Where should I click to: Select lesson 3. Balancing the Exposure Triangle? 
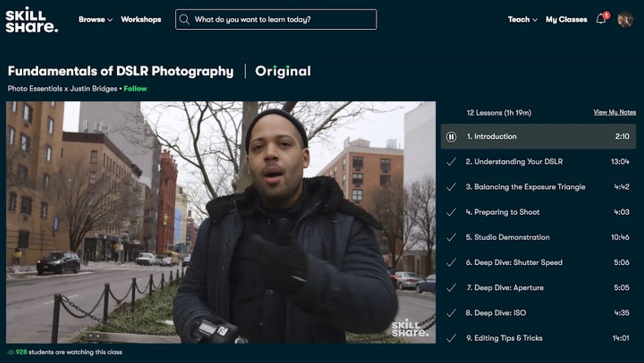click(538, 187)
